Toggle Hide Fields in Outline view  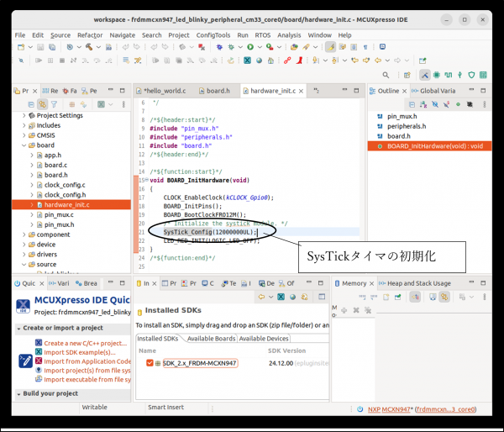[435, 104]
